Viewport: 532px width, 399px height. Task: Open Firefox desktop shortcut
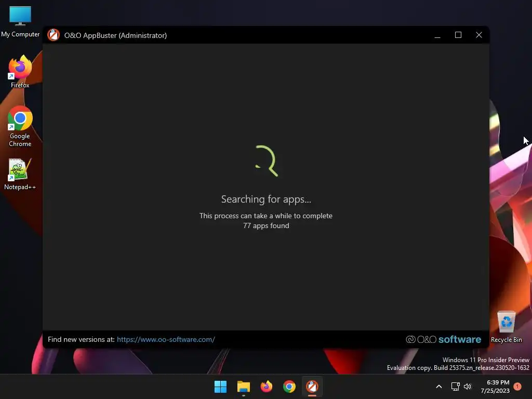20,72
